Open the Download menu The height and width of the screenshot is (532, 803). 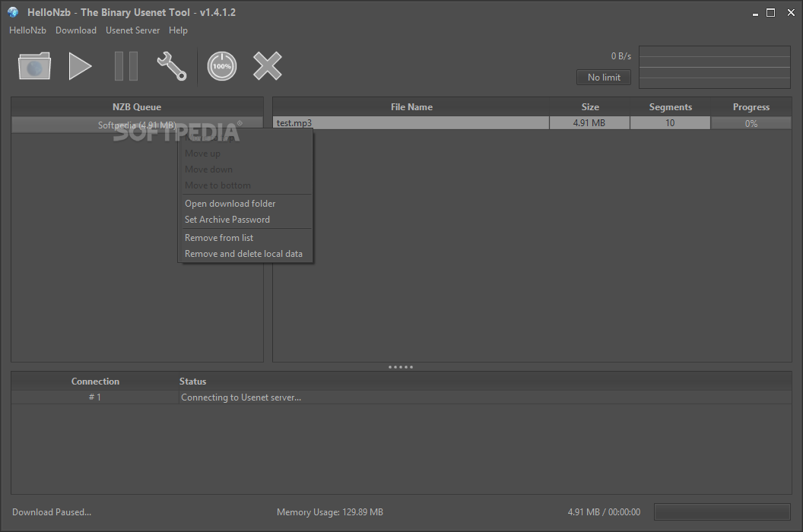(x=76, y=30)
